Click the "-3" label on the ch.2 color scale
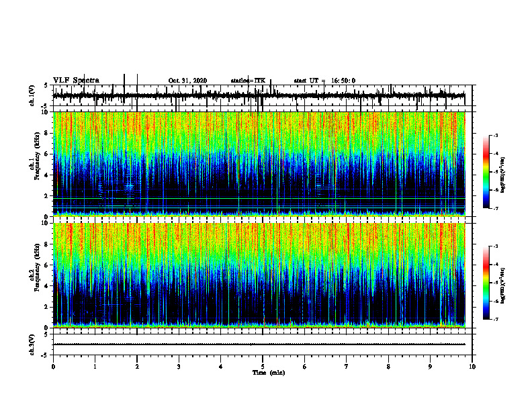Image resolution: width=532 pixels, height=411 pixels. pos(496,246)
